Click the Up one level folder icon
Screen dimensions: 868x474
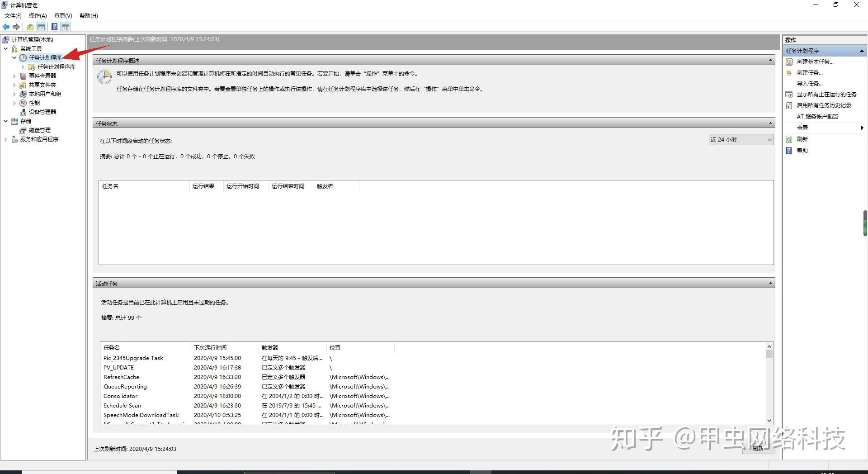tap(30, 27)
